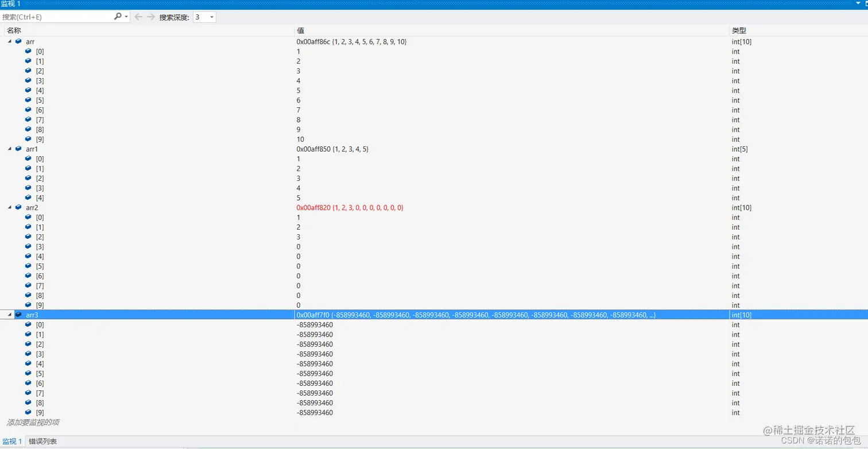Click cube icon of arr2 element [6]

click(28, 276)
